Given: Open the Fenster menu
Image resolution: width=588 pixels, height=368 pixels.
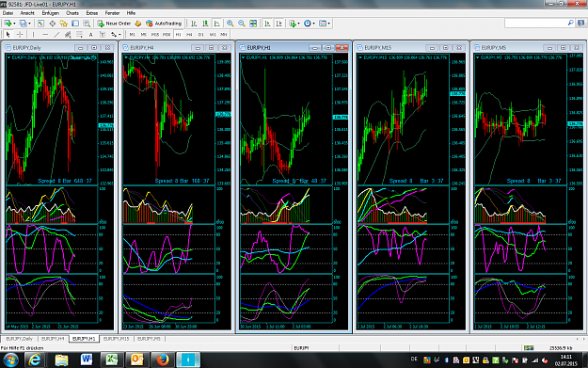Looking at the screenshot, I should (x=112, y=13).
